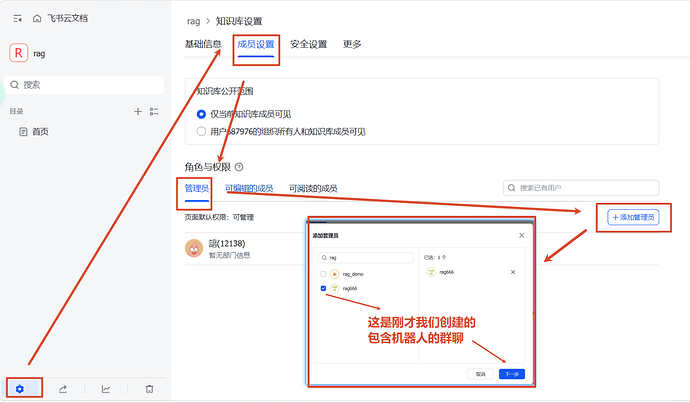Open the trash bin icon
This screenshot has width=690, height=403.
150,389
